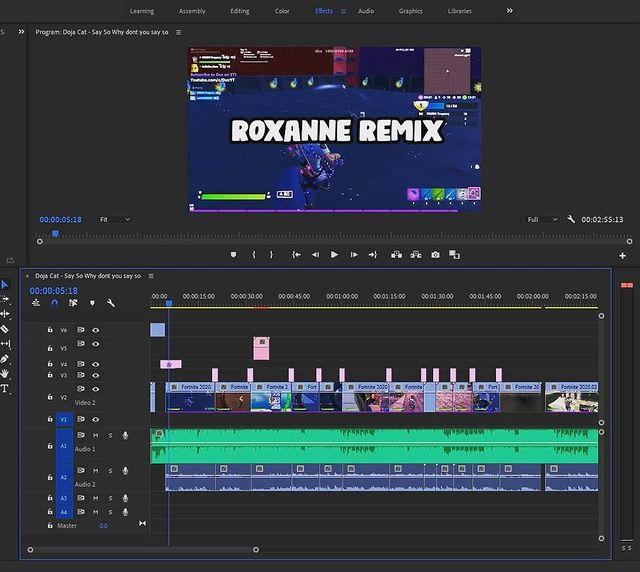This screenshot has width=640, height=572.
Task: Switch to Editing workspace
Action: (240, 11)
